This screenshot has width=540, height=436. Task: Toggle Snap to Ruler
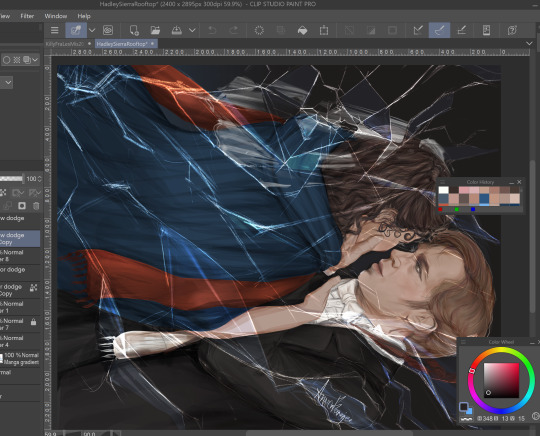(418, 30)
